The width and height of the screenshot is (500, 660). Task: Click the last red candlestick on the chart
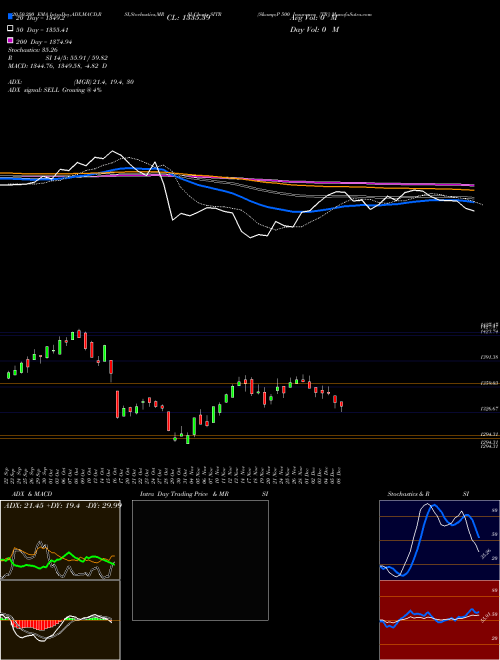[x=341, y=405]
